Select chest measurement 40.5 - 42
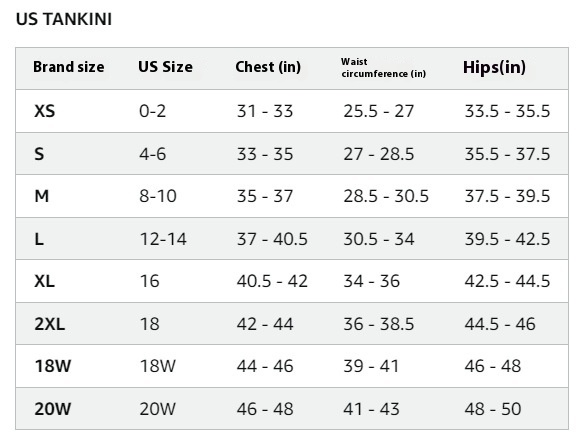 pyautogui.click(x=272, y=281)
